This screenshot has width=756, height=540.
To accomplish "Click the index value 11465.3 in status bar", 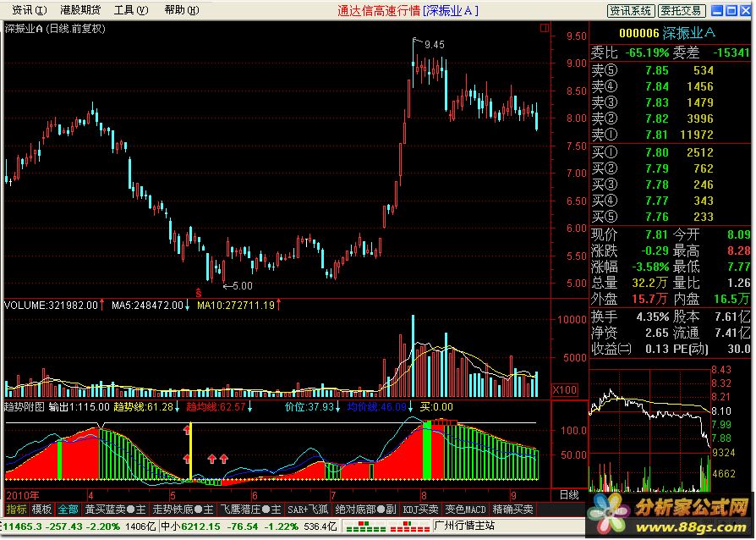I will tap(21, 526).
